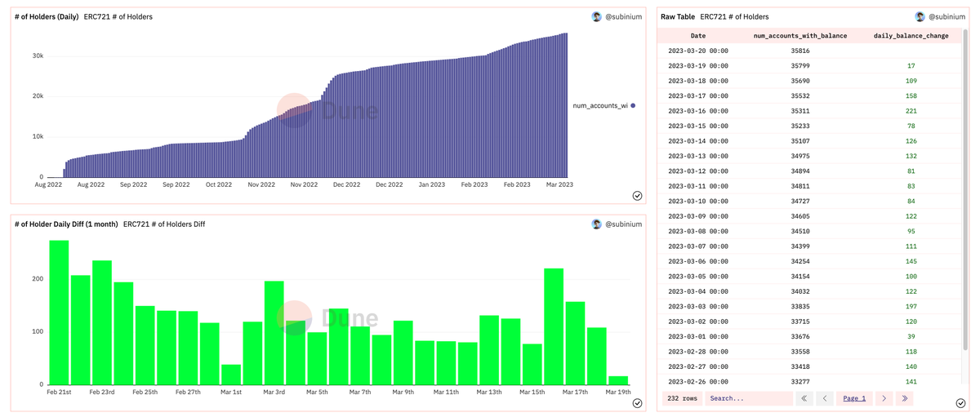Click the Mar 1st axis label in Daily Diff chart

(x=231, y=393)
